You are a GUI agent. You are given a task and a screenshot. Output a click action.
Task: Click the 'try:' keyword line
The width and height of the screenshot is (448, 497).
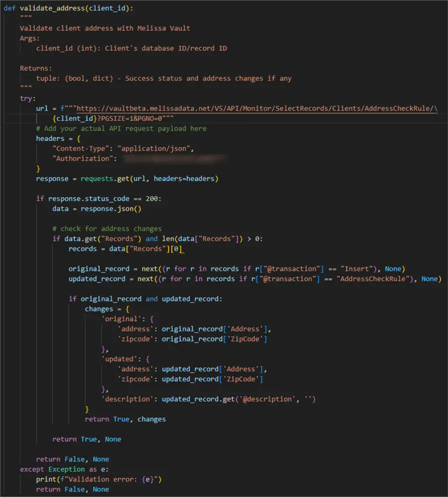(x=27, y=98)
